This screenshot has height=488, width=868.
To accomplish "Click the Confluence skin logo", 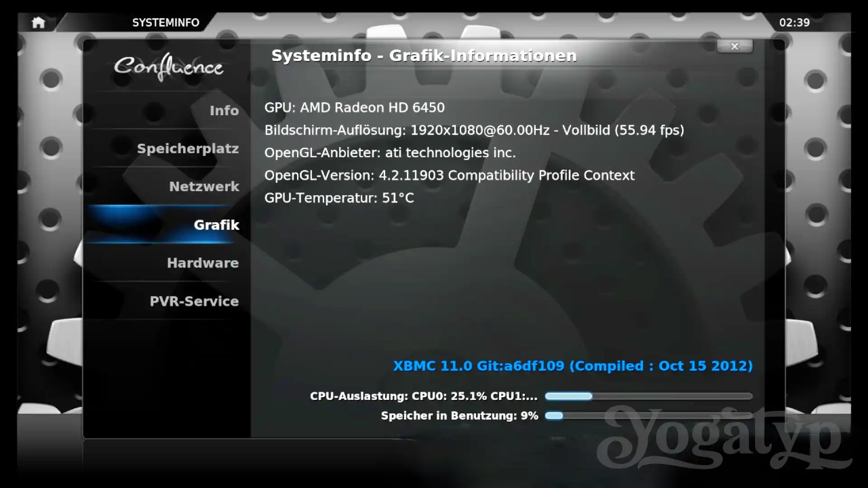I will (168, 67).
